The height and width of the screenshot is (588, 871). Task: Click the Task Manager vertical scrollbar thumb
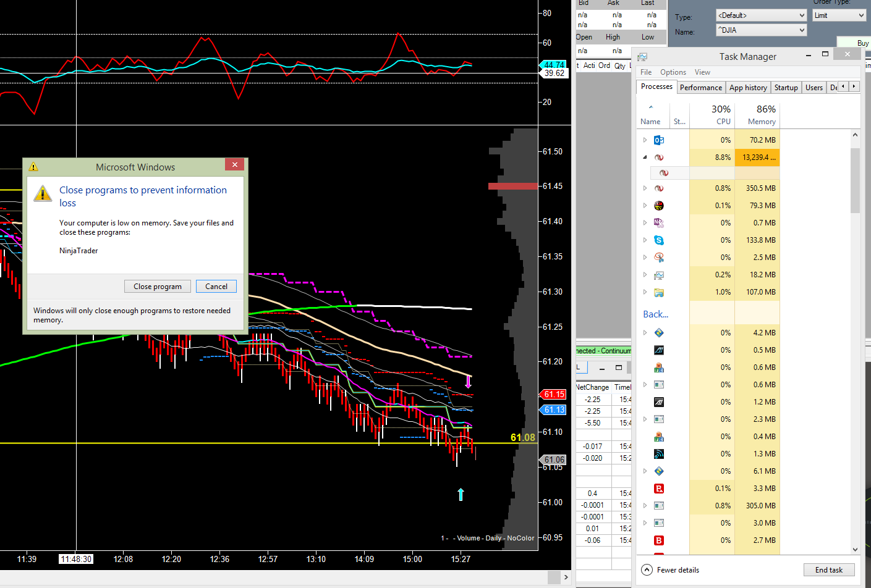coord(856,180)
